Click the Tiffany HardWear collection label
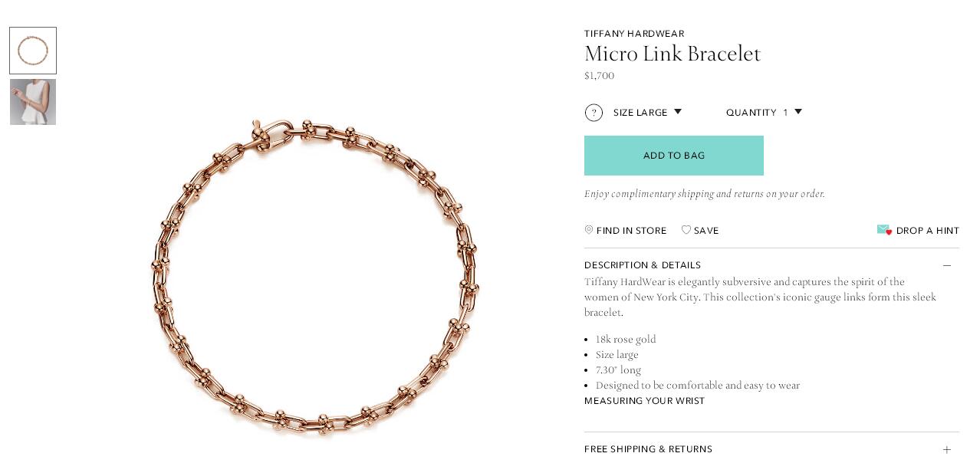 (x=634, y=34)
